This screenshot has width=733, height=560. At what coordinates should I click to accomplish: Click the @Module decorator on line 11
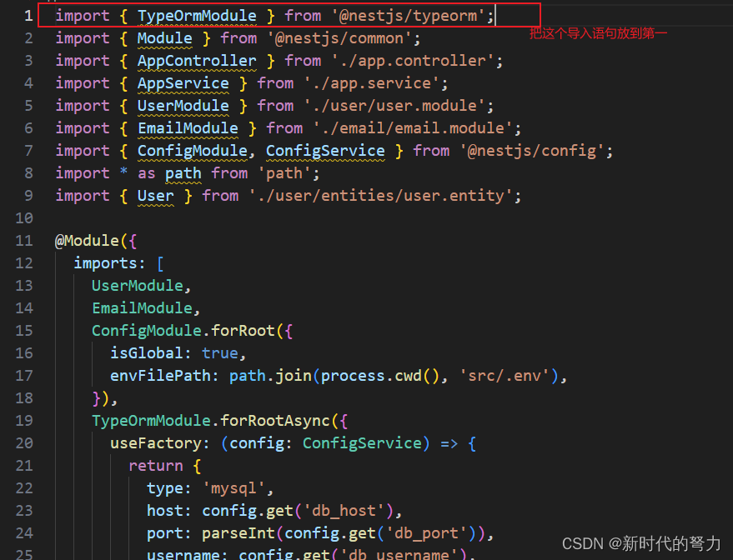[88, 241]
